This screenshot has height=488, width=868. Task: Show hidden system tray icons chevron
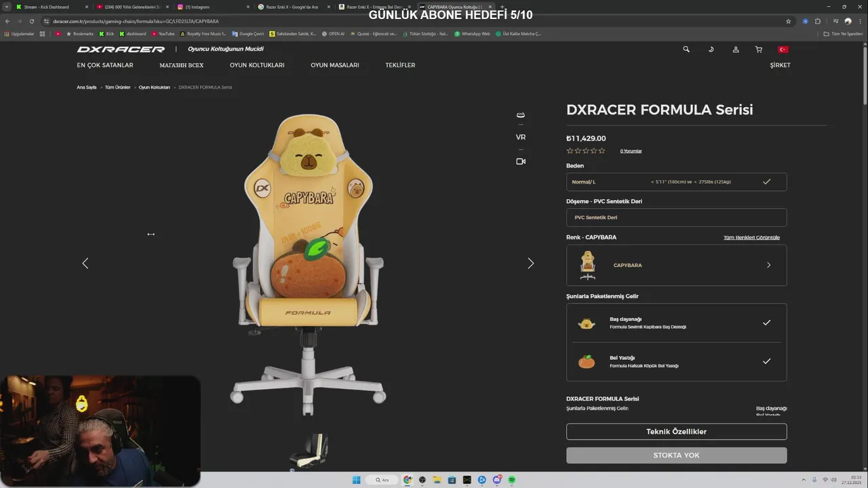pos(804,480)
